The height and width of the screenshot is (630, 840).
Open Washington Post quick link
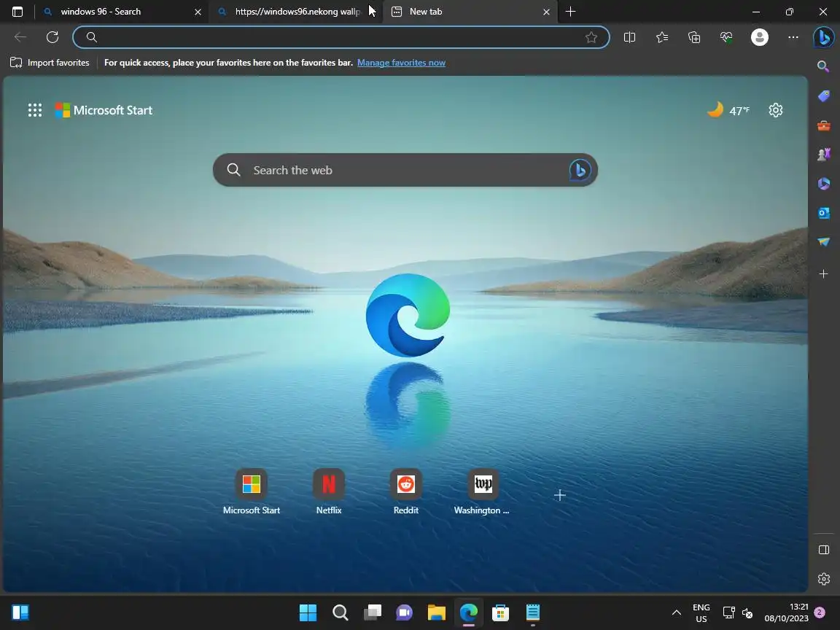click(x=482, y=491)
